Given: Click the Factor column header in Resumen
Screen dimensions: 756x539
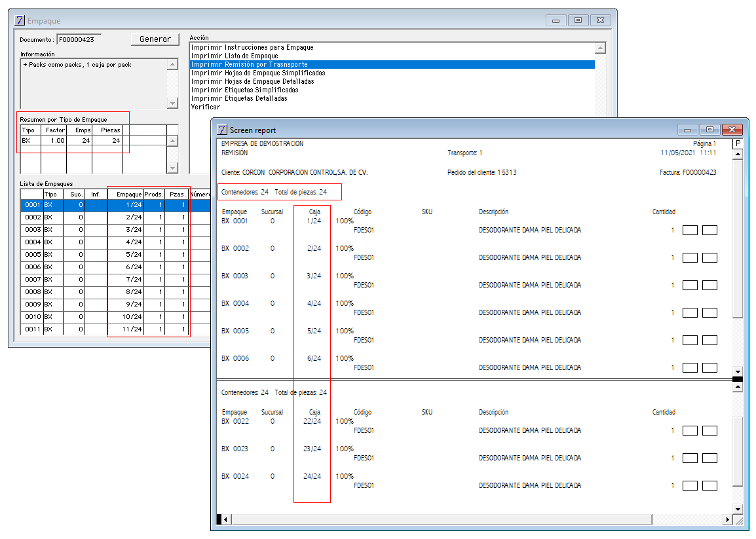Looking at the screenshot, I should click(x=54, y=130).
